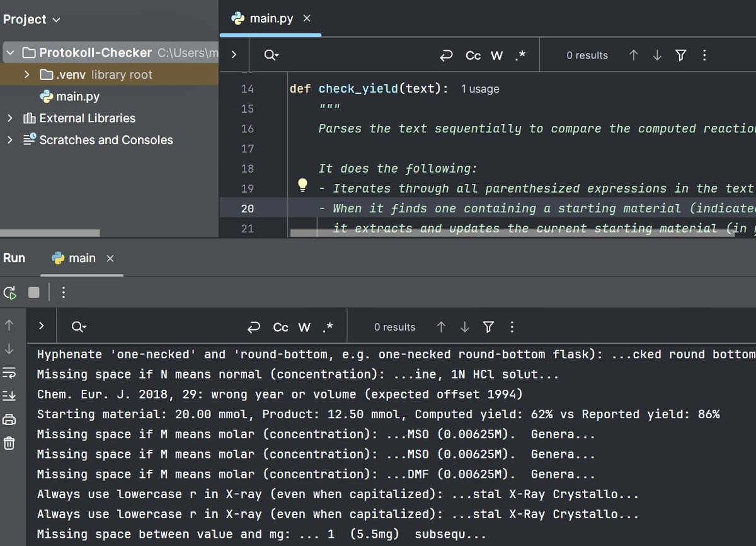Screen dimensions: 756x546
Task: Open more options in editor search bar
Action: (x=704, y=55)
